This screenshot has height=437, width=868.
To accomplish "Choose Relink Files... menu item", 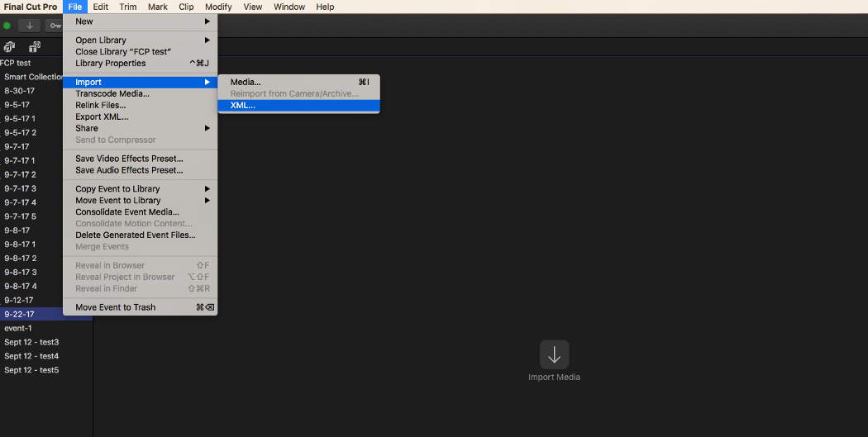I will click(x=140, y=106).
